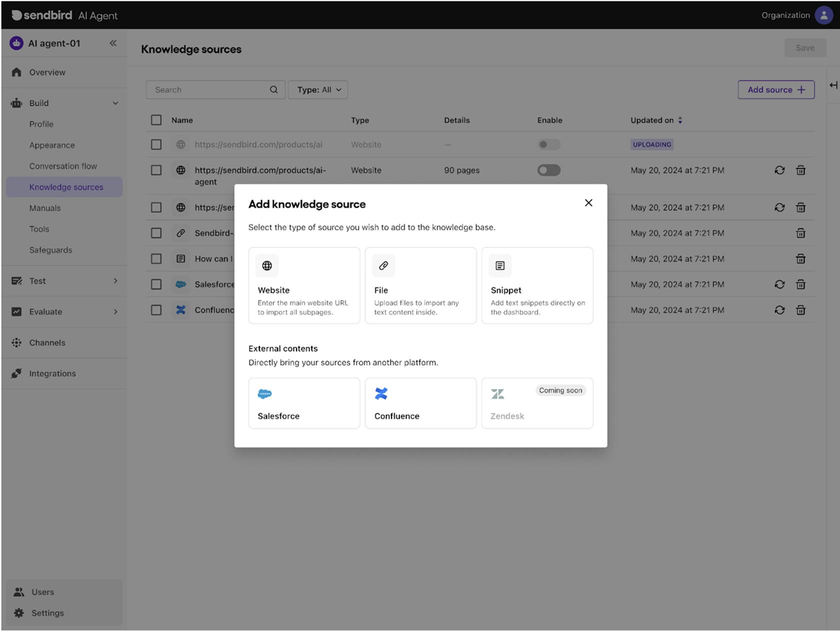Select Confluence under External contents
Image resolution: width=840 pixels, height=631 pixels.
[x=420, y=403]
